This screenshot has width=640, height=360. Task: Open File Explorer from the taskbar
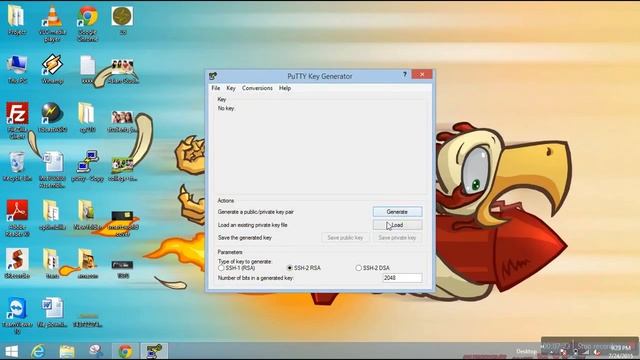click(67, 351)
